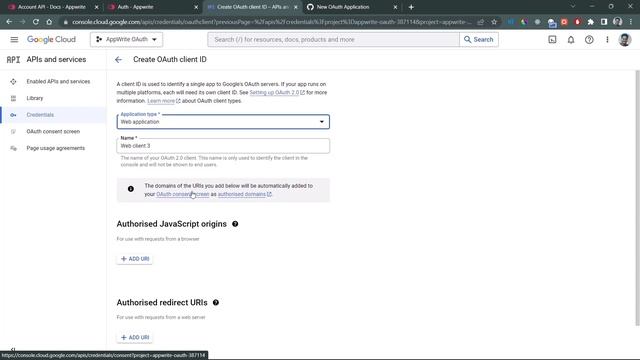Go to browser home page

[x=49, y=22]
